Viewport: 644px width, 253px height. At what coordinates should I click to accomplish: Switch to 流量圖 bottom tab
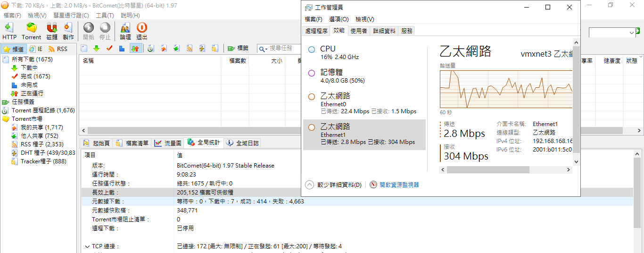coord(168,143)
